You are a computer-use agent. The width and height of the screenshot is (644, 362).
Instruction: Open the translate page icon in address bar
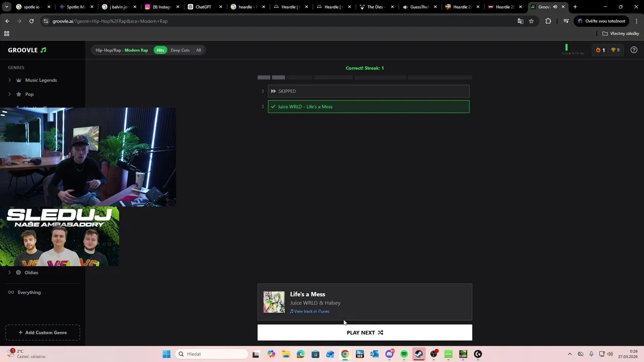[x=520, y=21]
